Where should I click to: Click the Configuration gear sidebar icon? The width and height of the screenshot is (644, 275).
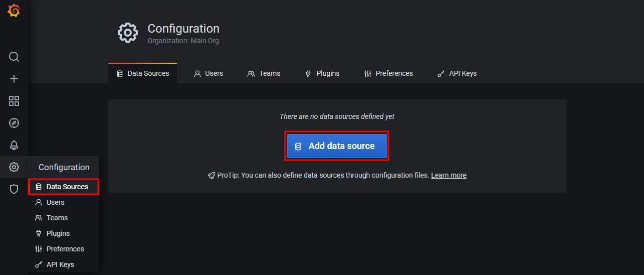pos(14,167)
